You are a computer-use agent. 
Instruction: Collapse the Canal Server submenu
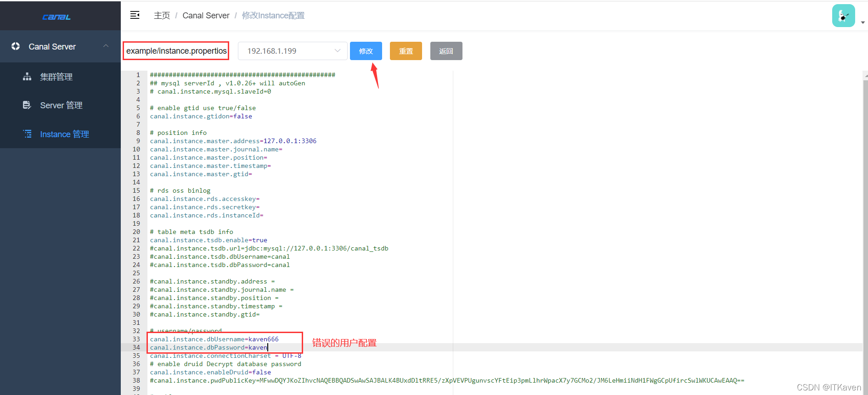(106, 46)
